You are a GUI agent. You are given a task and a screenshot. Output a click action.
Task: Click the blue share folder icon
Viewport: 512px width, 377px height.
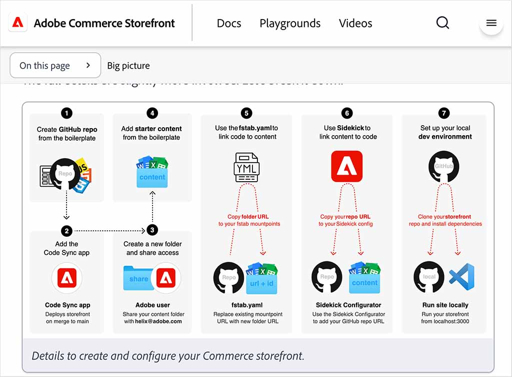click(137, 278)
